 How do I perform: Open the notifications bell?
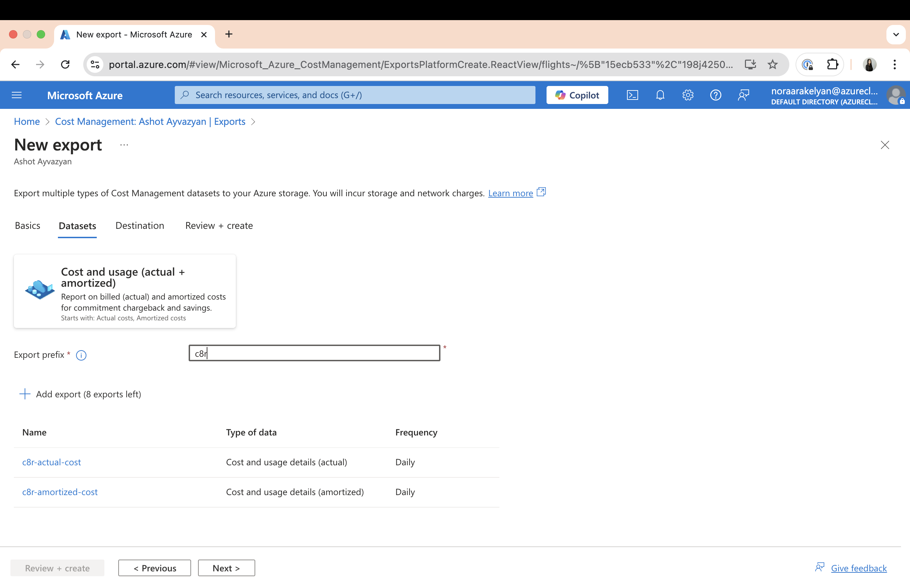[x=660, y=95]
